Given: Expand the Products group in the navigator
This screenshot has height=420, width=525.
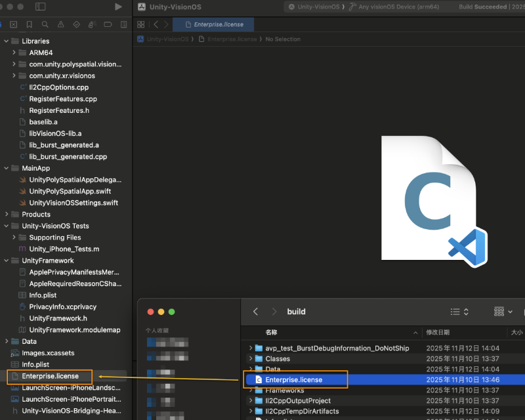Looking at the screenshot, I should 5,214.
